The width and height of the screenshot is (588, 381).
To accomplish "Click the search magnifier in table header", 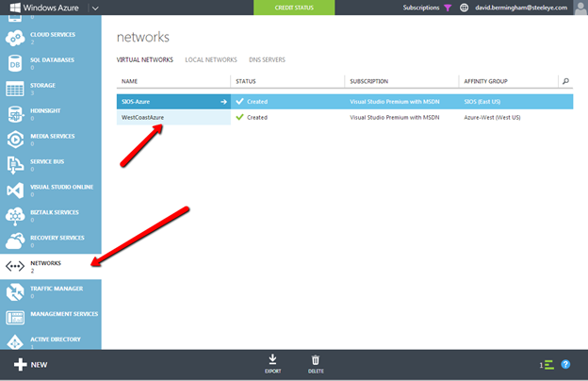I will pyautogui.click(x=565, y=81).
